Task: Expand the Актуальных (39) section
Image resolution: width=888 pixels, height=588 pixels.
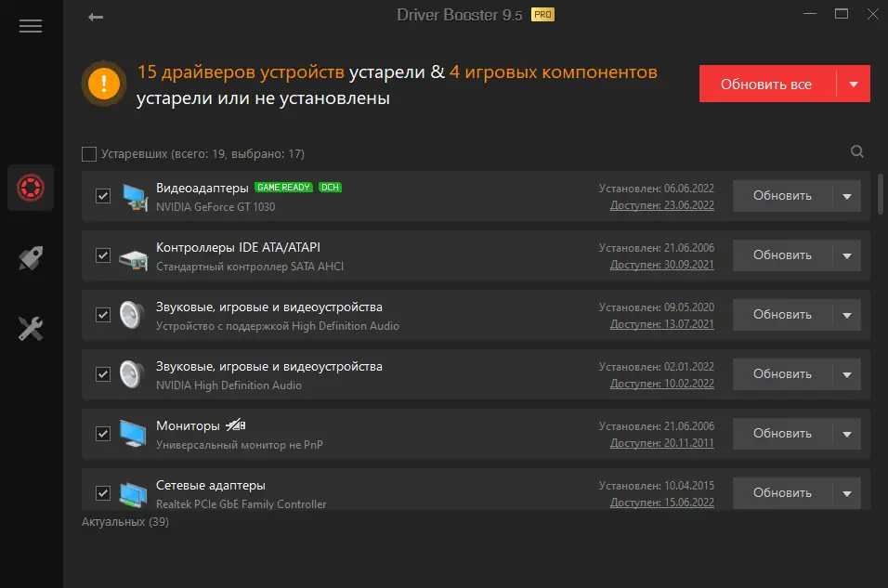Action: tap(125, 522)
